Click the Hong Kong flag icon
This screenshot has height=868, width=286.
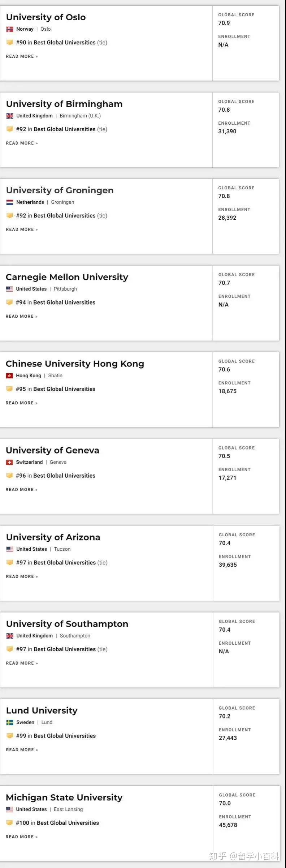click(x=9, y=376)
